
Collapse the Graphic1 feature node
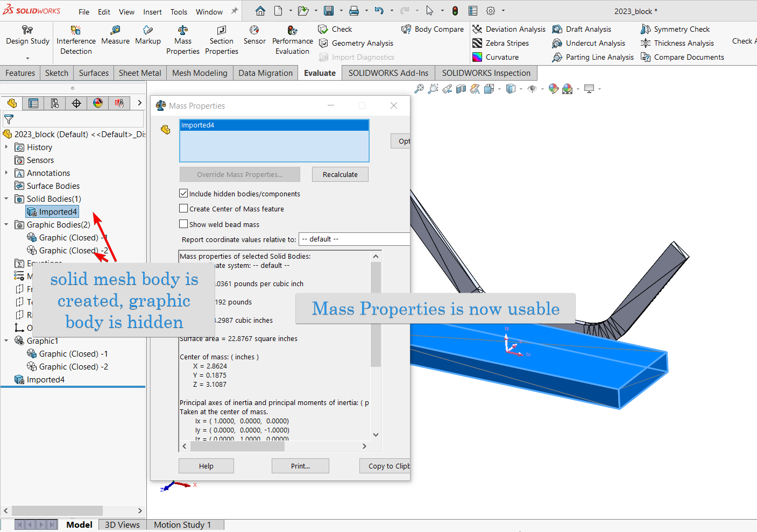pyautogui.click(x=6, y=341)
